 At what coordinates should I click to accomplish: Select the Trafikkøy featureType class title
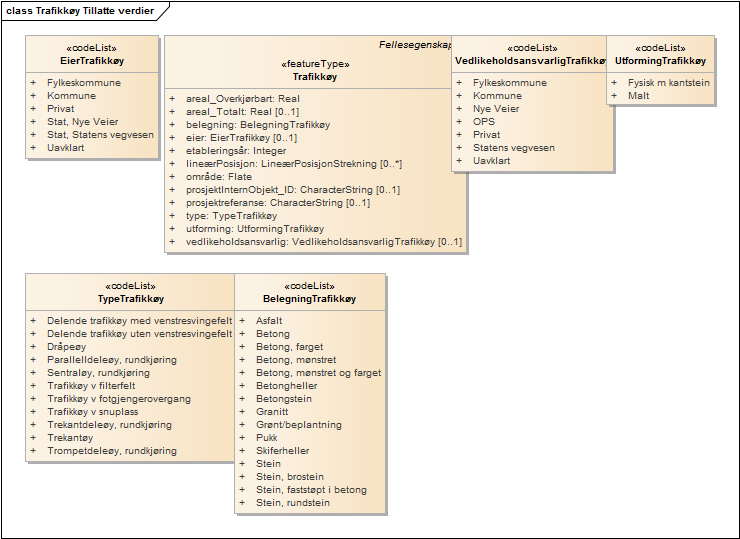tap(315, 75)
